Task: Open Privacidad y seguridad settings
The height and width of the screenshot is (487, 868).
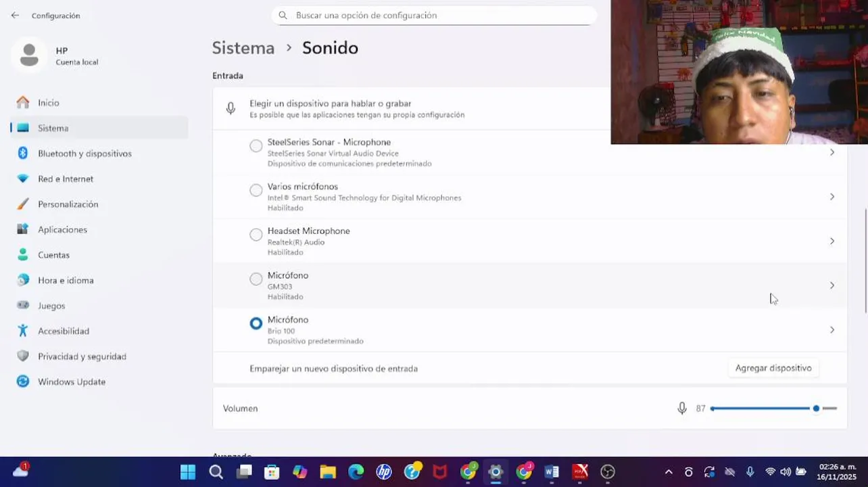Action: tap(99, 356)
